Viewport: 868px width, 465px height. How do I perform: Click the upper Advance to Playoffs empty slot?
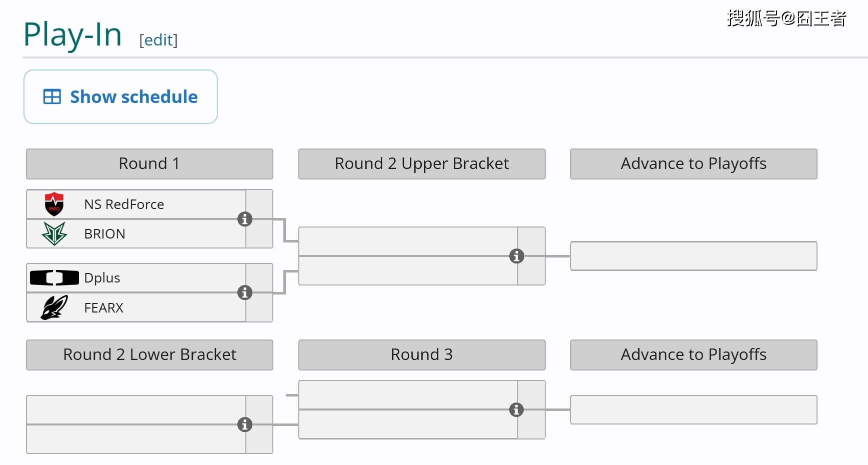pos(693,256)
